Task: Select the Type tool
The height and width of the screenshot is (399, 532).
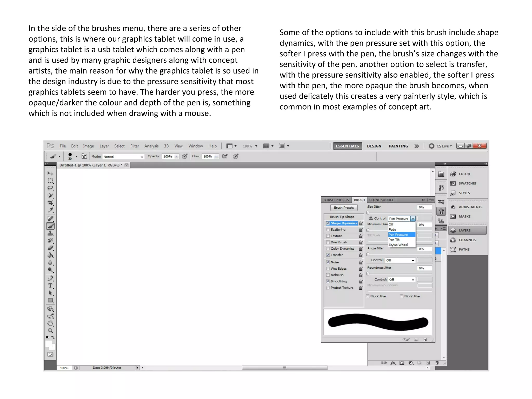Action: (50, 286)
